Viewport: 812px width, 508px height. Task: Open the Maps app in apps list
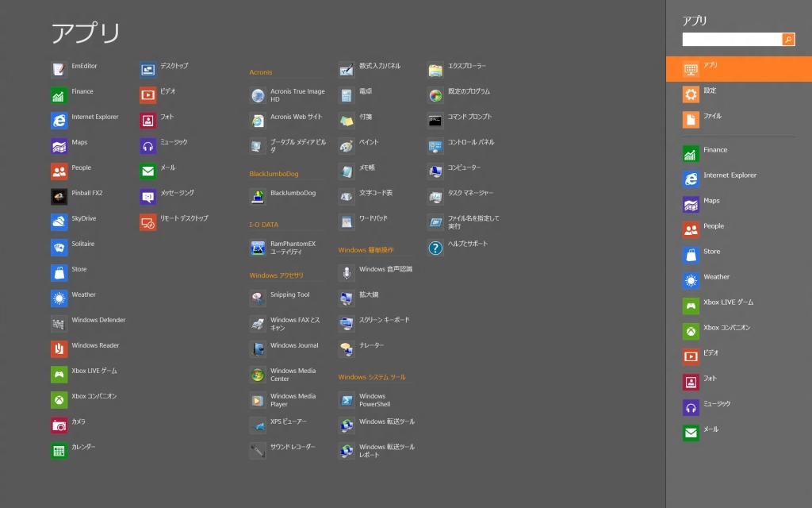coord(59,146)
